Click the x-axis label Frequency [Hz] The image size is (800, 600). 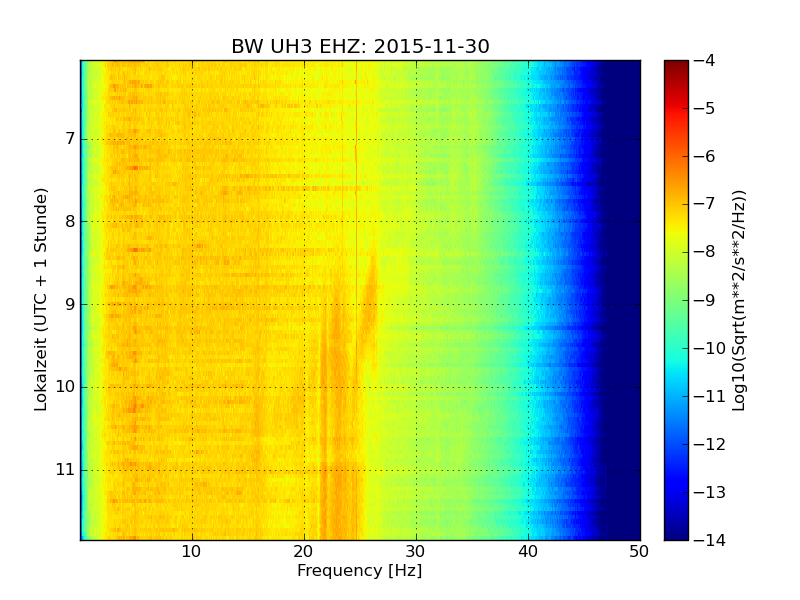coord(360,570)
